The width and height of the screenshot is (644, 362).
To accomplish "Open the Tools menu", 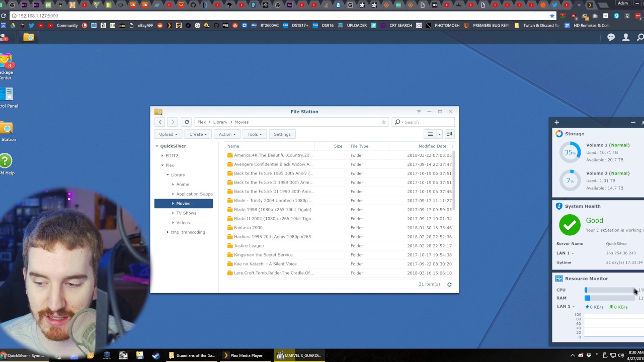I will [255, 134].
